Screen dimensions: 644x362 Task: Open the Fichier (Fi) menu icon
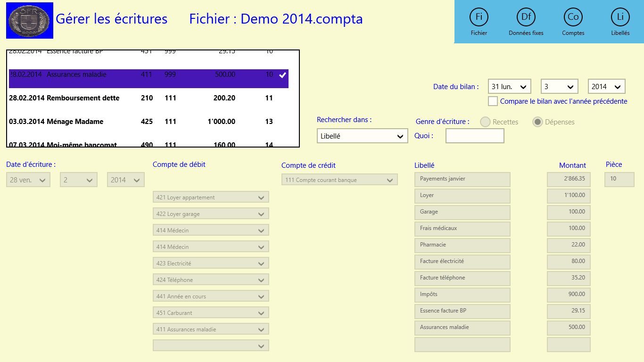[x=479, y=17]
